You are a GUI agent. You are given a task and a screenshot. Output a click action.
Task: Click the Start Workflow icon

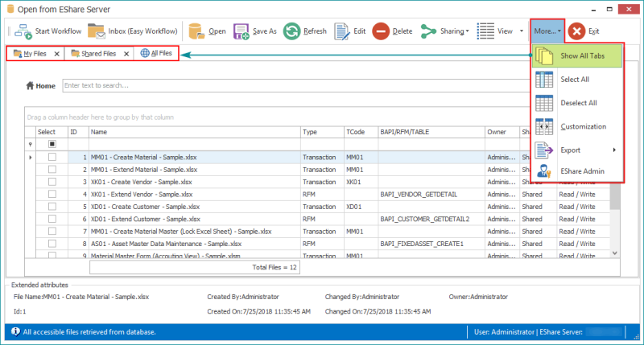point(23,31)
